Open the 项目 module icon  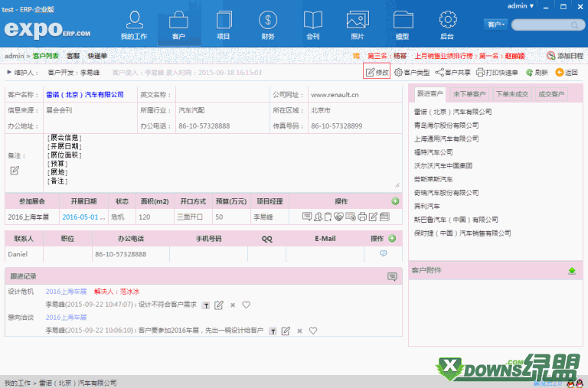pos(224,25)
